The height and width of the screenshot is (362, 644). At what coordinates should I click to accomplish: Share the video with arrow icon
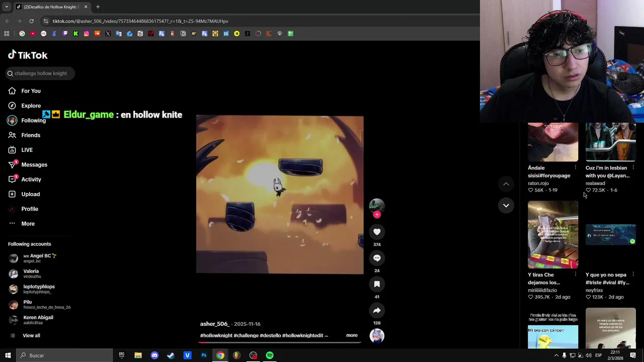click(x=377, y=310)
